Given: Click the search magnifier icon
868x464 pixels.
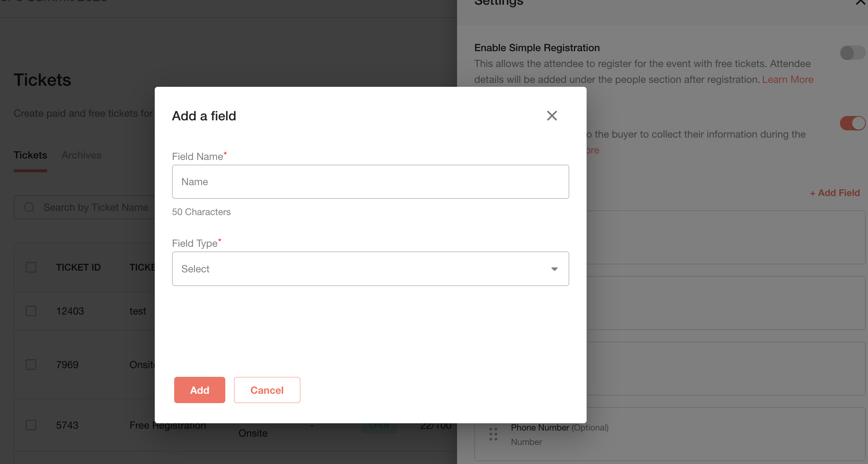Looking at the screenshot, I should click(x=29, y=208).
